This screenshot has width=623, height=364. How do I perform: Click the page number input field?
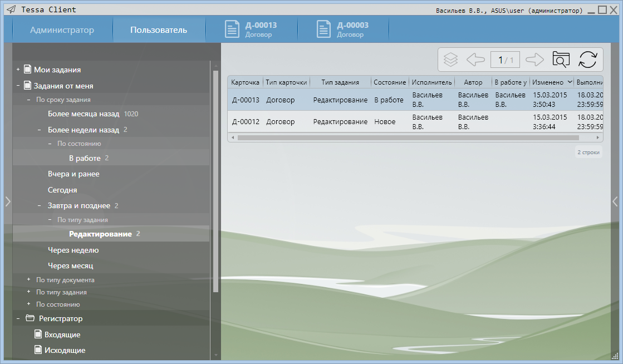point(506,60)
